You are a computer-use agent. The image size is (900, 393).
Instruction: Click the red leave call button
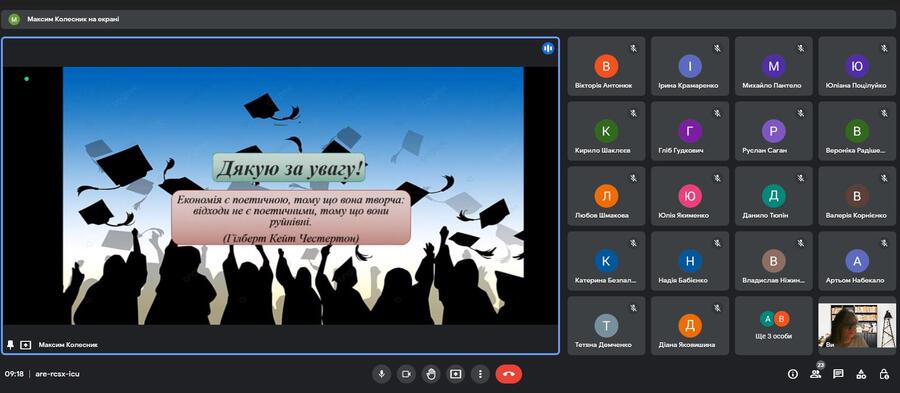[x=509, y=374]
